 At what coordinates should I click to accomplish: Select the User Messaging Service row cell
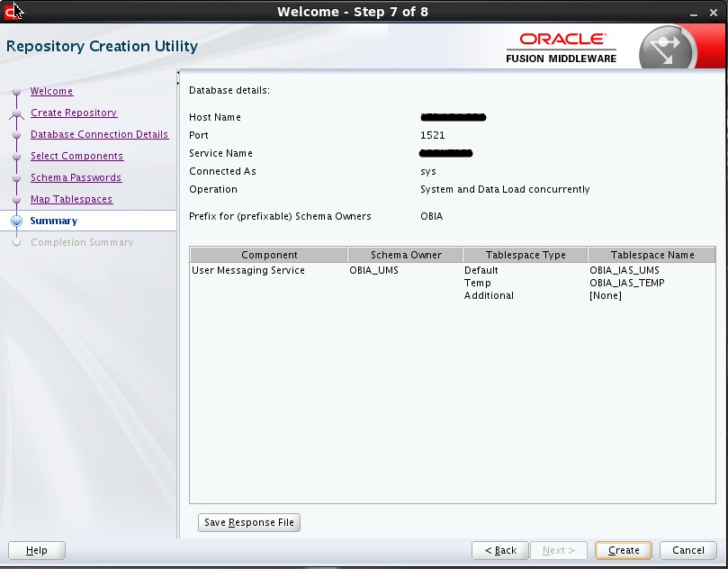[x=248, y=270]
